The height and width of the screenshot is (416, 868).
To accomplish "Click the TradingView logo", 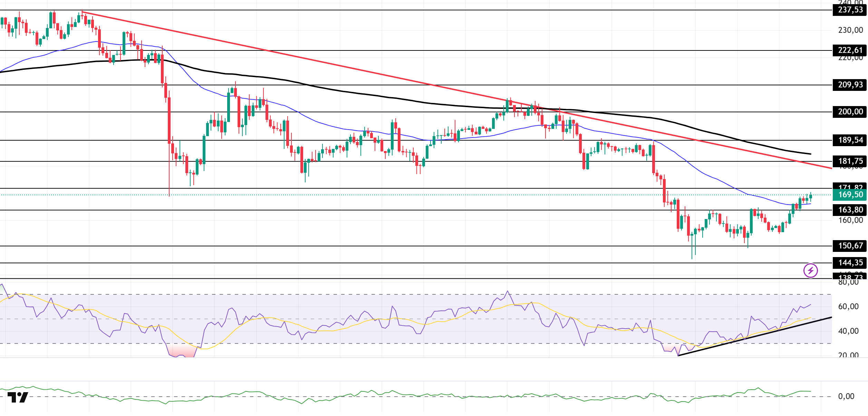I will (18, 397).
